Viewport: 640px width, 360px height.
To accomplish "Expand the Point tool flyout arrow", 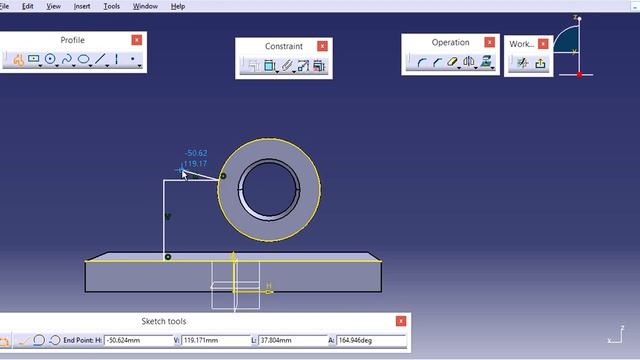I will (140, 66).
